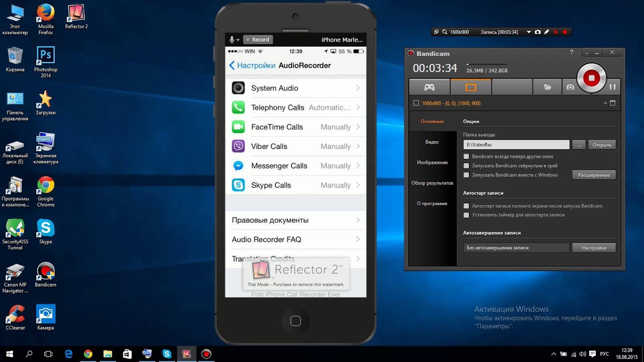644x362 pixels.
Task: Click red pause icon on floating recording bar
Action: click(555, 32)
